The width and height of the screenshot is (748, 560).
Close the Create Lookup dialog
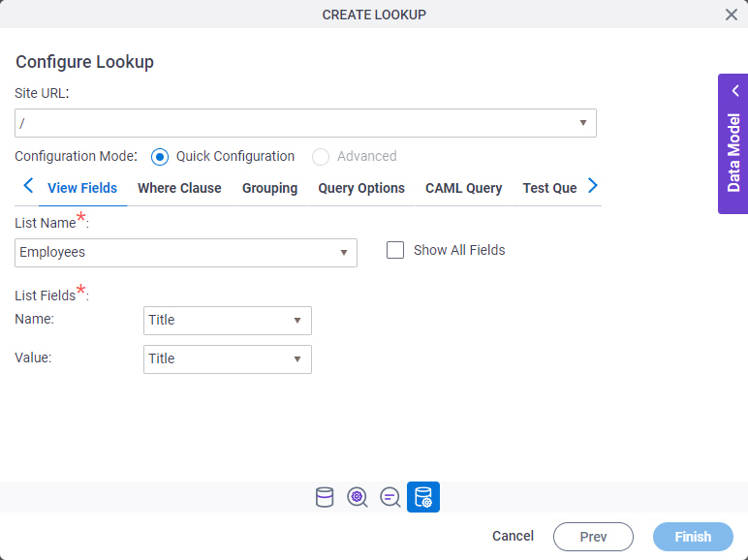[732, 15]
